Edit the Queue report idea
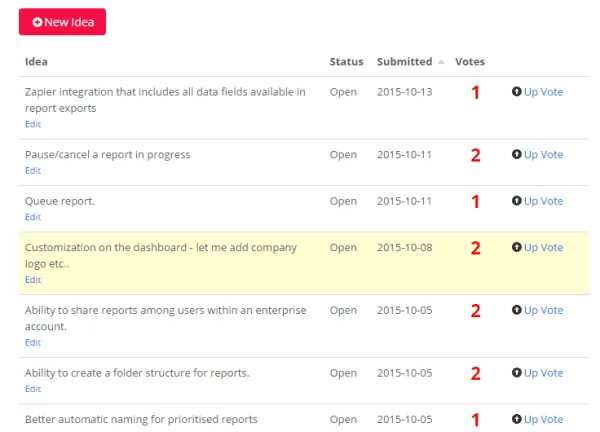600x432 pixels. (x=33, y=217)
